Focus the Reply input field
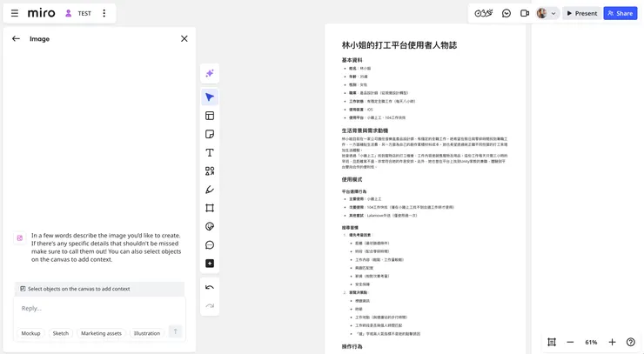The width and height of the screenshot is (644, 354). point(99,309)
